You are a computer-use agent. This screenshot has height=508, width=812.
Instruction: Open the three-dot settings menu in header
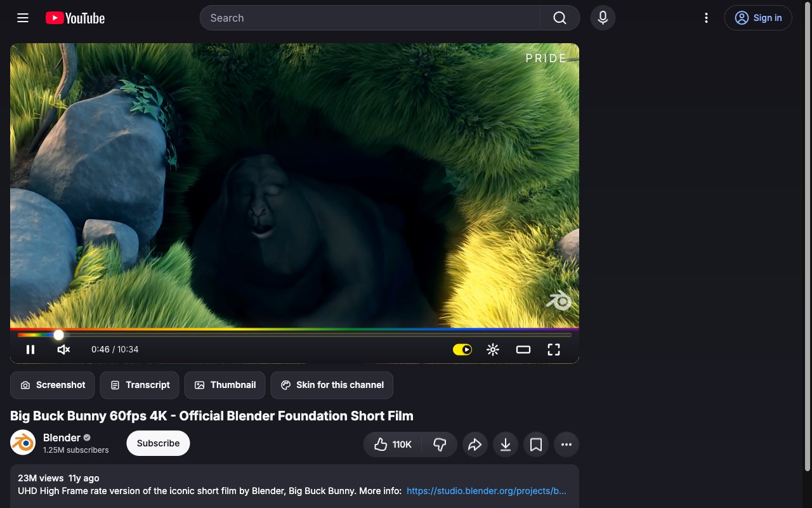pos(706,18)
